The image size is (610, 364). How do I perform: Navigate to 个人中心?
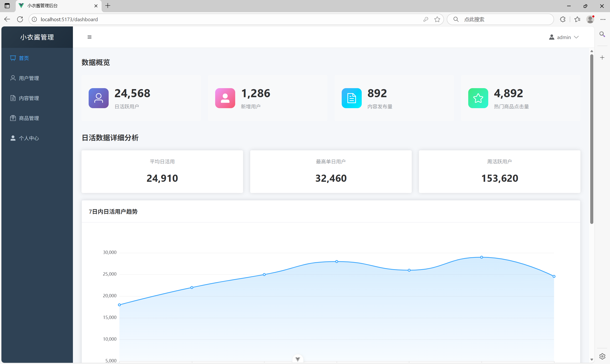point(29,138)
